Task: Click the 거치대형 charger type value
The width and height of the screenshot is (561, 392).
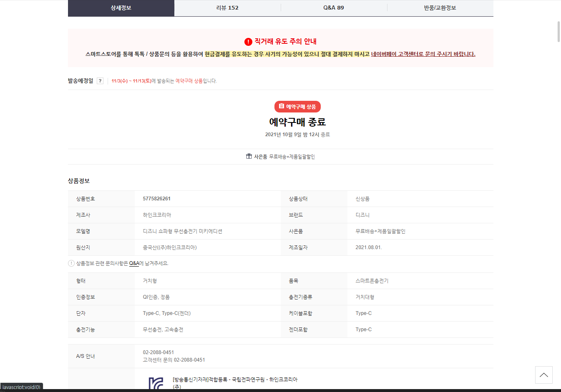Action: [x=365, y=297]
